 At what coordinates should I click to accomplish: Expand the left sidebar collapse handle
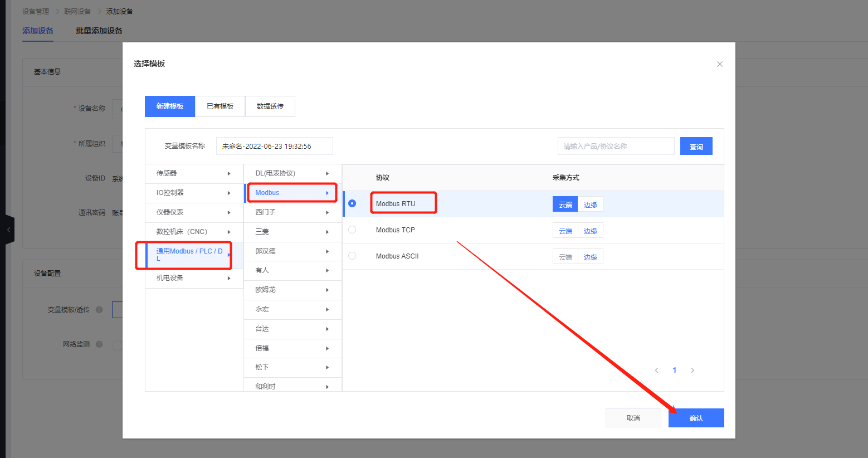[8, 230]
